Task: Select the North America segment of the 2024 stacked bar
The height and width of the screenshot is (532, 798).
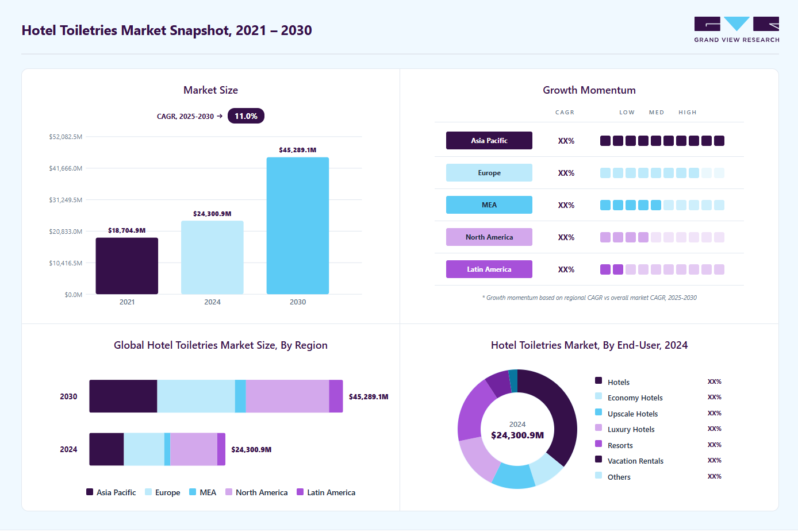Action: pos(194,449)
